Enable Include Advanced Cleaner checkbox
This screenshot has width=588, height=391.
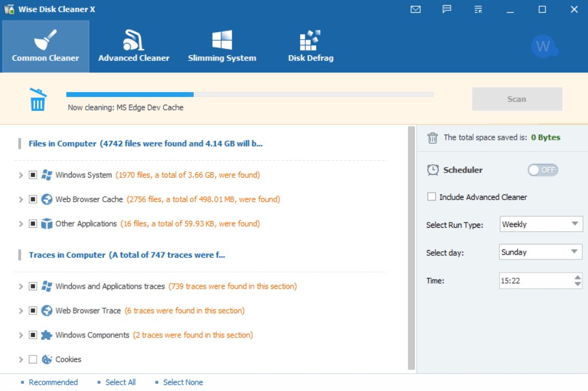coord(432,197)
